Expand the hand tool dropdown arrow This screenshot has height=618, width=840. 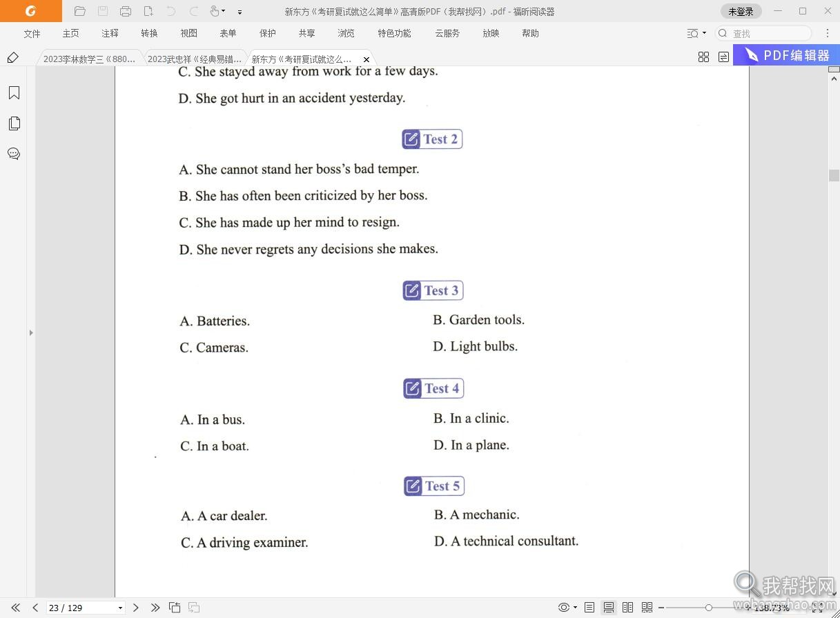(x=224, y=11)
